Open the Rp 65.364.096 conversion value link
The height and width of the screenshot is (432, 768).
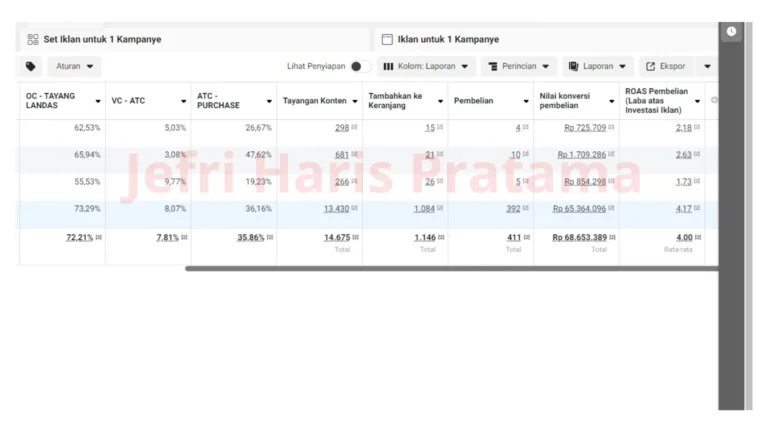click(579, 209)
